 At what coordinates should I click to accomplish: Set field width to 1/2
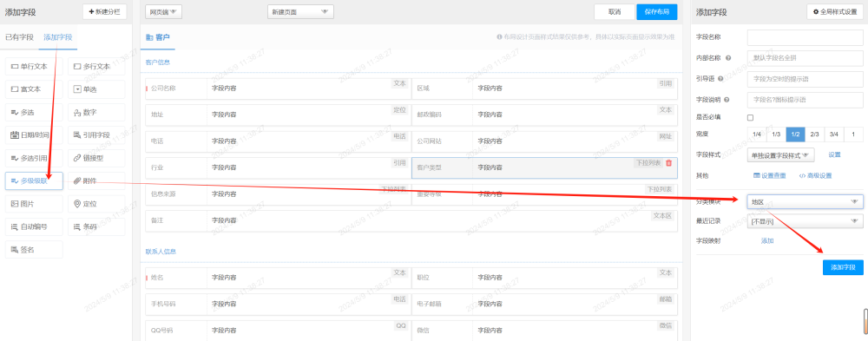click(x=795, y=134)
